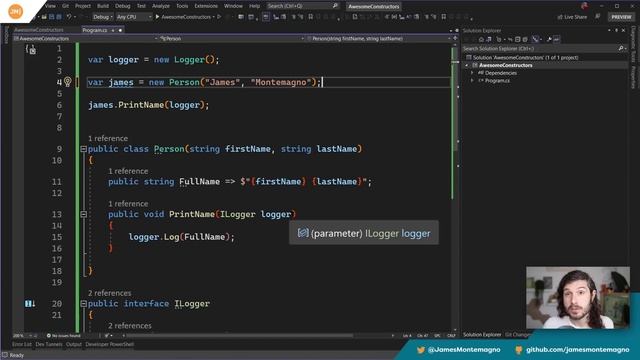Click the top Search (Ctrl+Q) box

coord(302,6)
